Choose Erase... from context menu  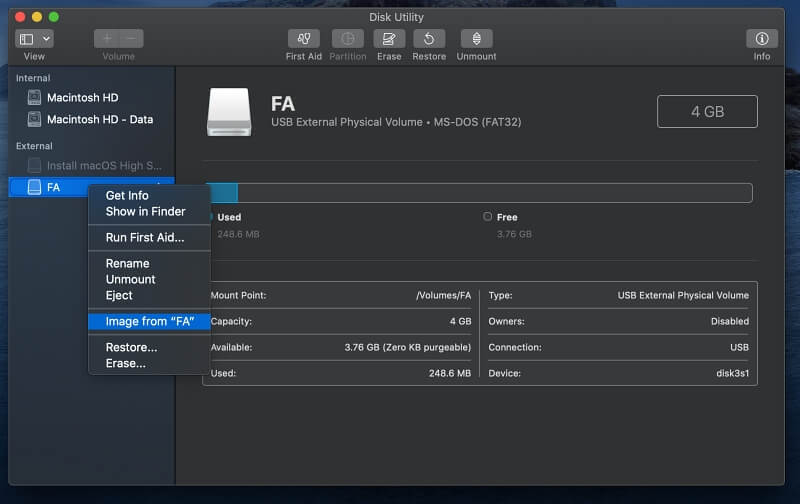(x=149, y=363)
